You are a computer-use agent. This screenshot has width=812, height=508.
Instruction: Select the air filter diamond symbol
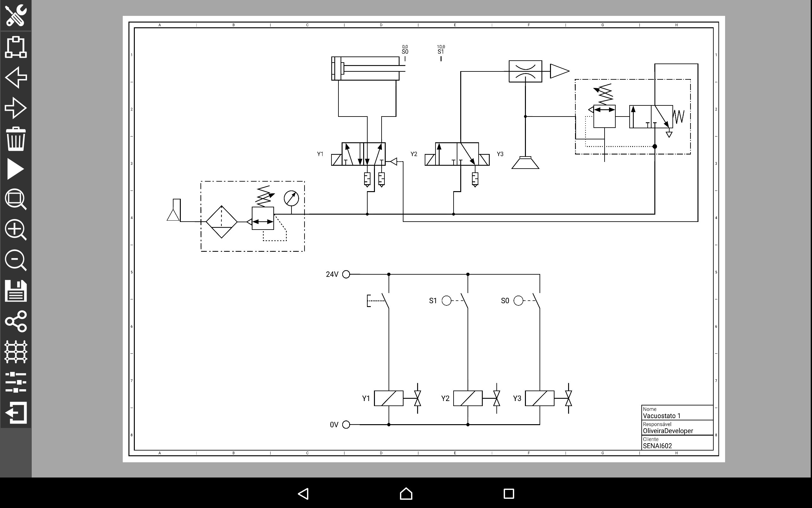pyautogui.click(x=221, y=222)
